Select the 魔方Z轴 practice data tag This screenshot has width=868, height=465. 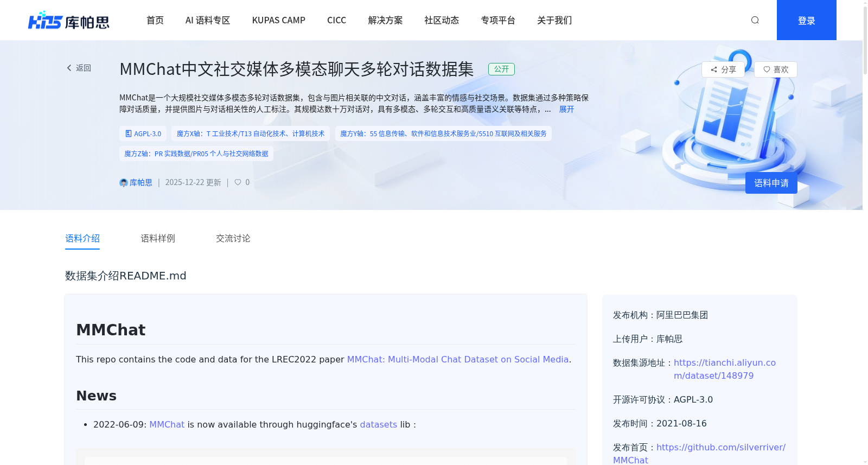coord(196,154)
